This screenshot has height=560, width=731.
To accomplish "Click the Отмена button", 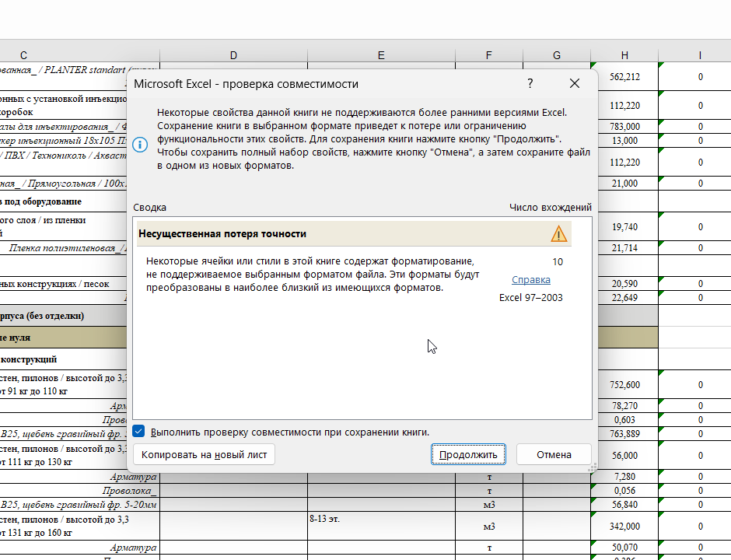I will tap(554, 455).
